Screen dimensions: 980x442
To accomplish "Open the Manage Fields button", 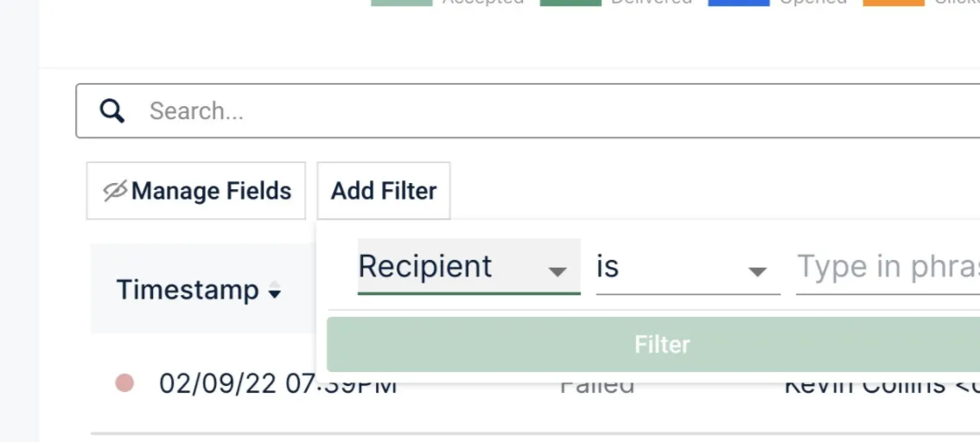I will (x=196, y=191).
